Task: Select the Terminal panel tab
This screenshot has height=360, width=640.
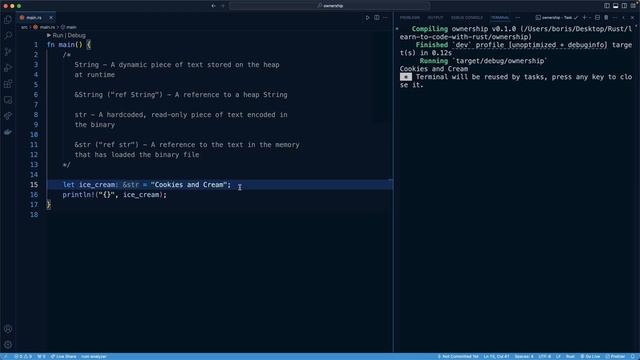Action: click(x=500, y=18)
